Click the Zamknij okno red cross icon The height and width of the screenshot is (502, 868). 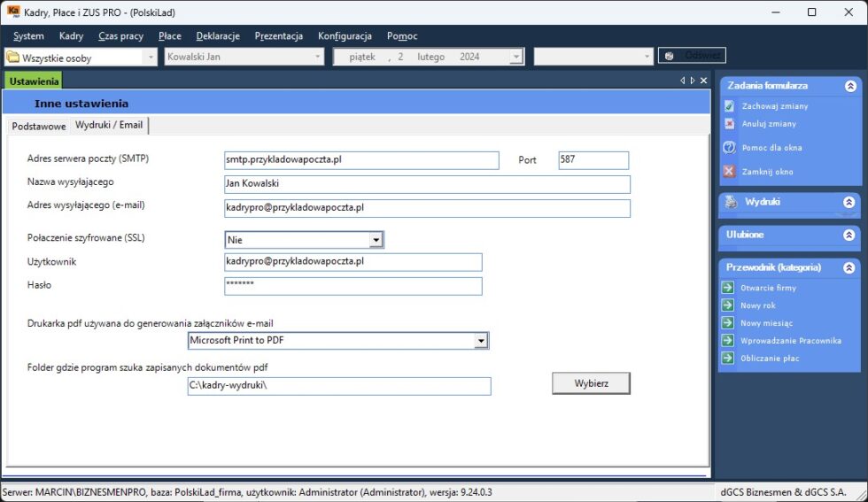pyautogui.click(x=729, y=171)
